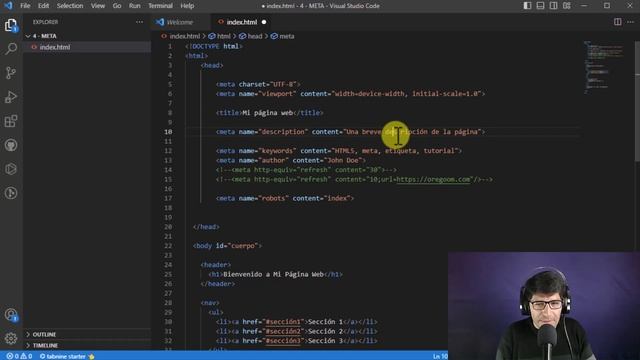
Task: Click line number 10 in the gutter
Action: [168, 132]
